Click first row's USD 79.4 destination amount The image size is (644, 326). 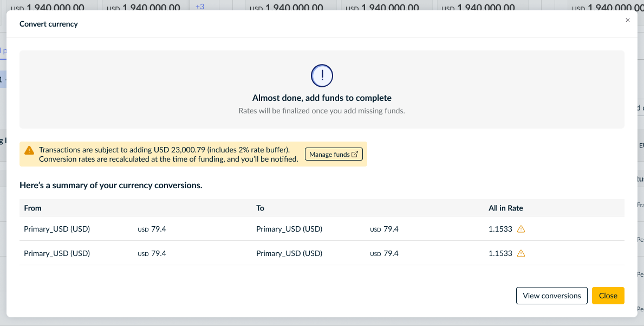pyautogui.click(x=384, y=229)
